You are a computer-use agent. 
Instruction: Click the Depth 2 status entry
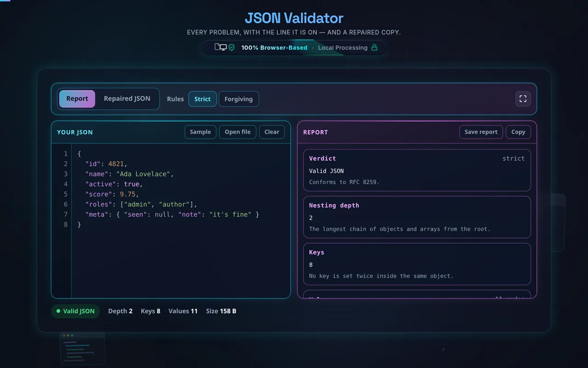pos(120,311)
